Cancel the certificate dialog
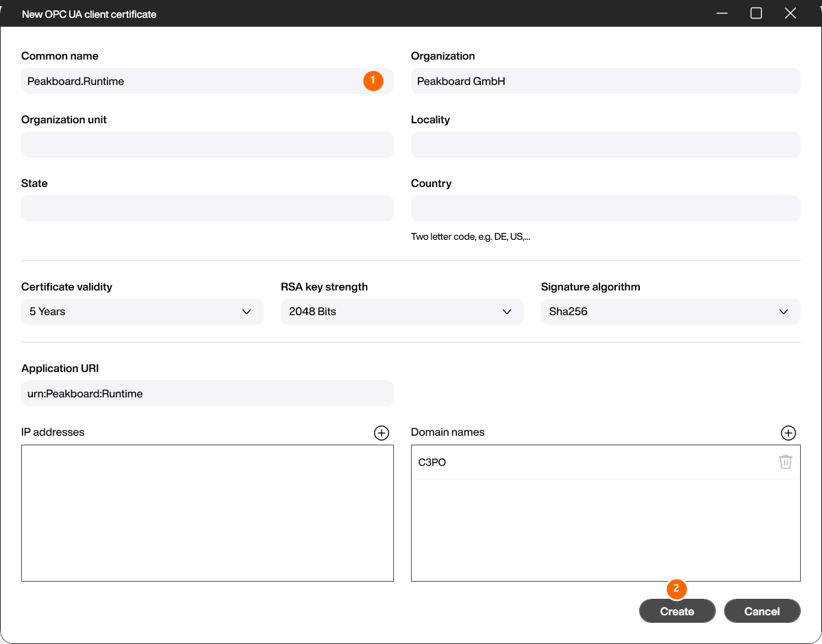This screenshot has height=644, width=822. 762,611
